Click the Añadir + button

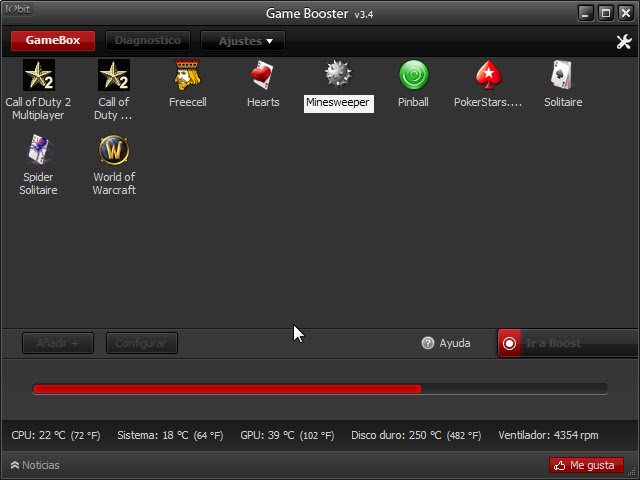click(x=58, y=343)
